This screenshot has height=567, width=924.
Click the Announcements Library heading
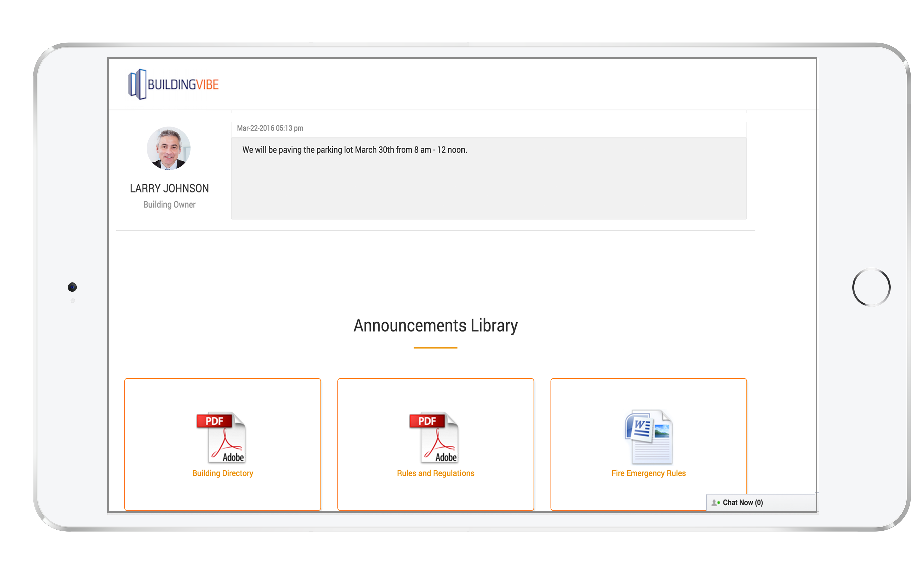[435, 326]
